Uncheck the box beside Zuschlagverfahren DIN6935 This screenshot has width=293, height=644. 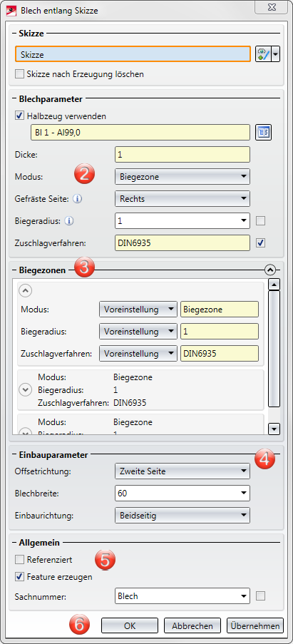click(x=261, y=243)
